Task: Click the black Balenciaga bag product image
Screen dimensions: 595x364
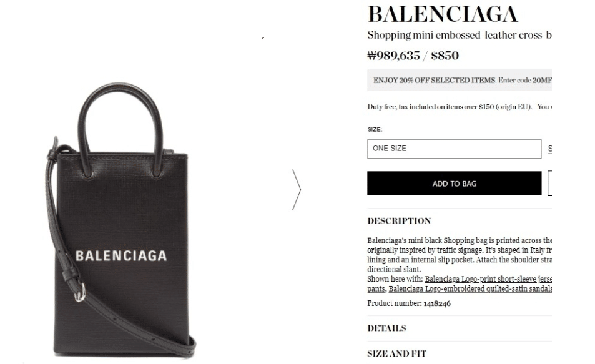Action: coord(120,221)
